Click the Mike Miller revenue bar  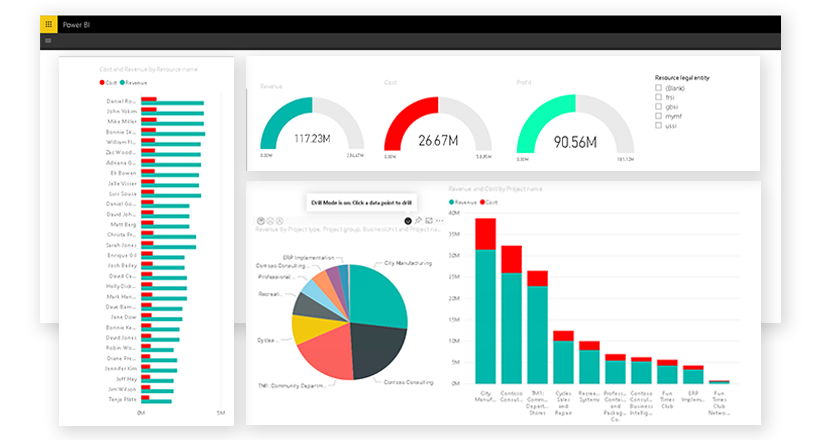tap(173, 123)
